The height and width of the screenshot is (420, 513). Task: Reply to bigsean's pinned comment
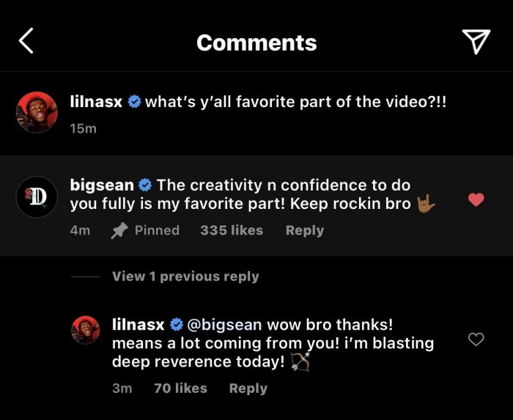(x=305, y=230)
